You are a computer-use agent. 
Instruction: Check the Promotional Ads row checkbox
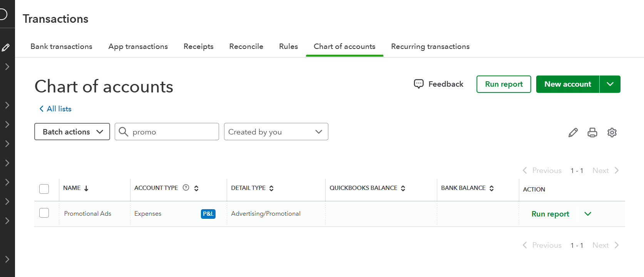click(44, 213)
